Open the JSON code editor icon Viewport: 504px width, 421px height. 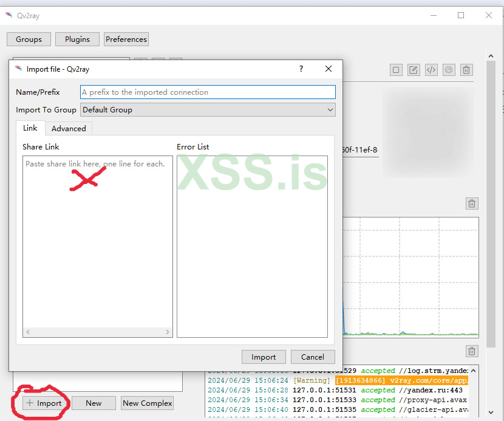[431, 70]
